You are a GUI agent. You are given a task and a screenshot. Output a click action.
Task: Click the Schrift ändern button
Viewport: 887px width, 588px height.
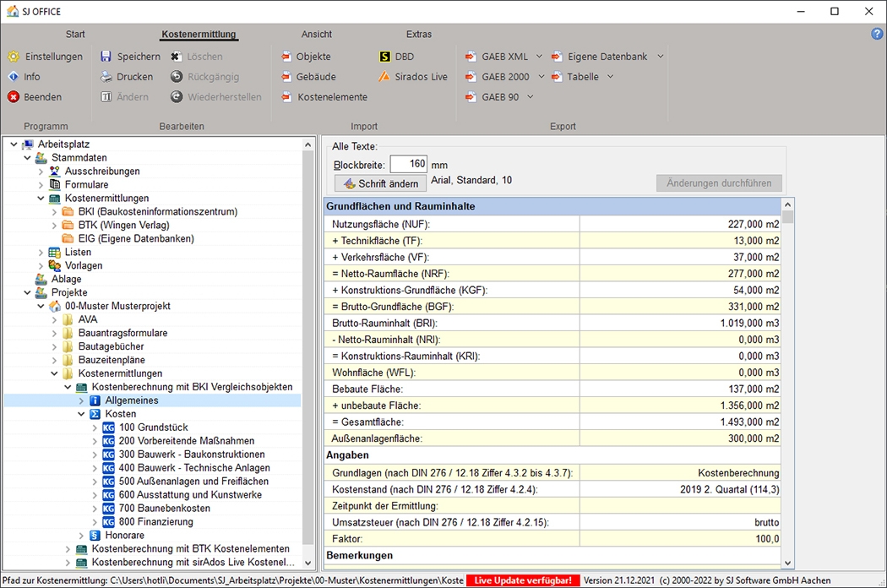[380, 183]
